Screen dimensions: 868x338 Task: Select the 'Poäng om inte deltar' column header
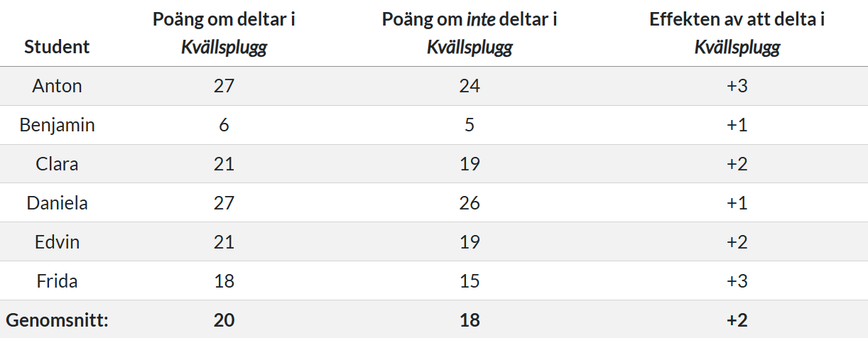(470, 33)
